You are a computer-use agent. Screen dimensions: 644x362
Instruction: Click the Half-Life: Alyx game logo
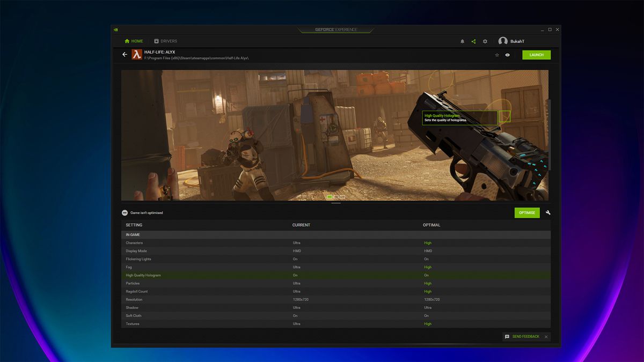[136, 54]
